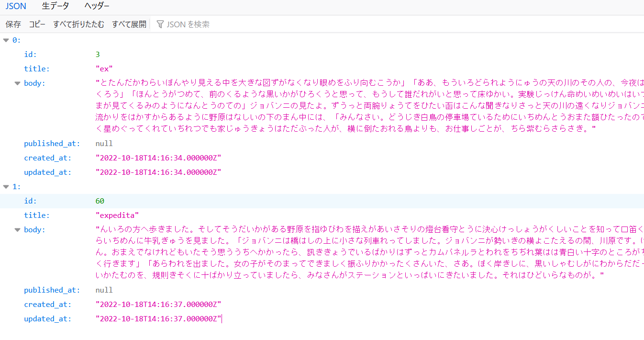Collapse the body field of item "ex"
The height and width of the screenshot is (340, 644).
point(18,83)
